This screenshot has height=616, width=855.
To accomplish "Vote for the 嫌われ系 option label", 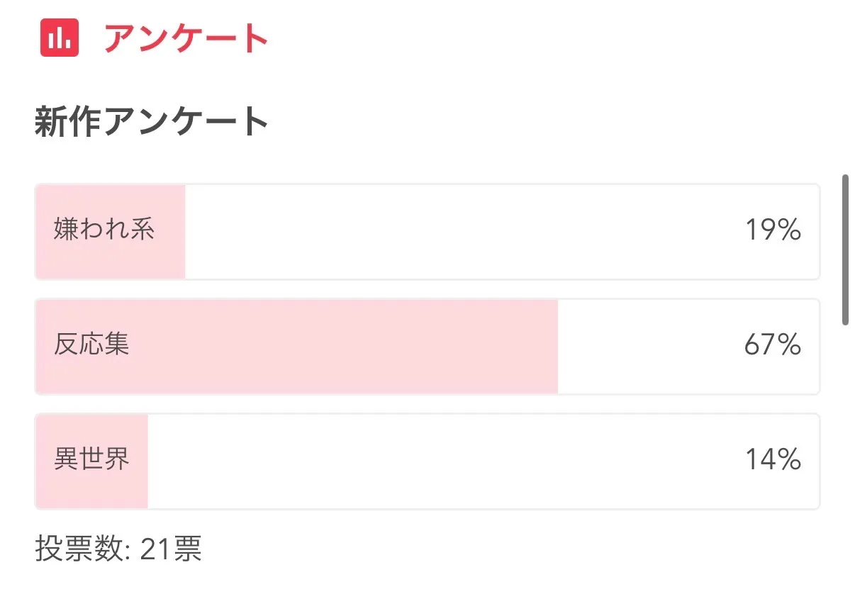I will 104,230.
